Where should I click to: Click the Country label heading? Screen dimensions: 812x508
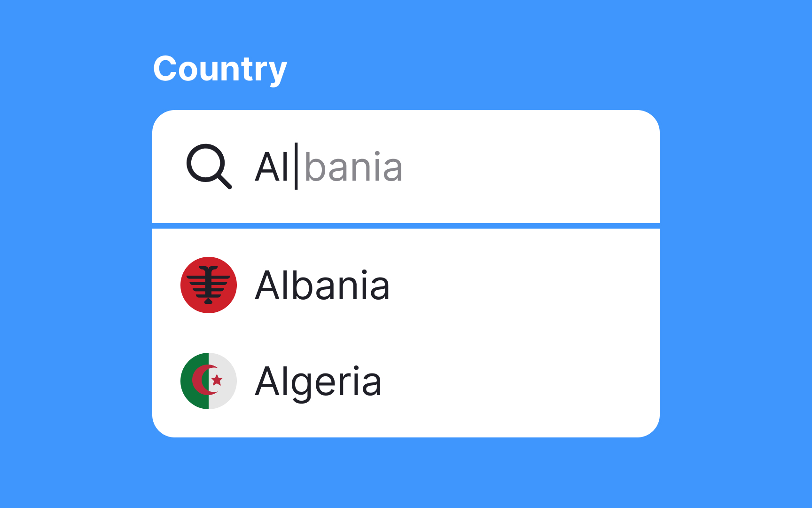coord(221,68)
